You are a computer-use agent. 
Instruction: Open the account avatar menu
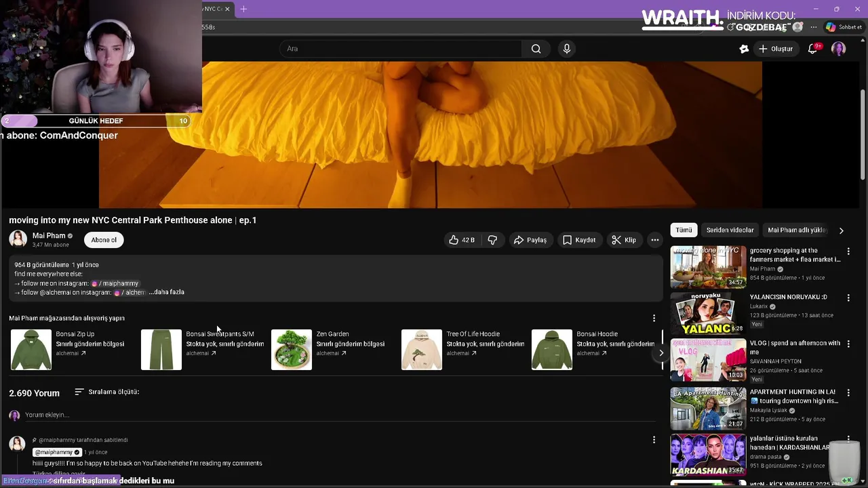[839, 49]
